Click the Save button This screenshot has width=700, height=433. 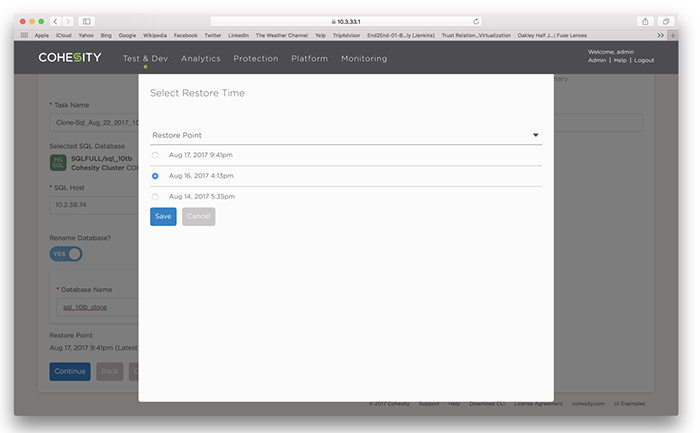pos(163,216)
